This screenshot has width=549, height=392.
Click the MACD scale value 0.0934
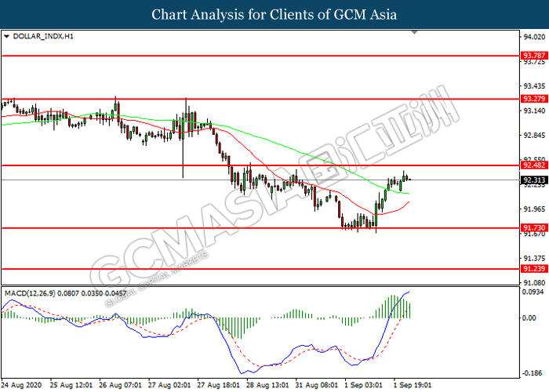(x=533, y=292)
